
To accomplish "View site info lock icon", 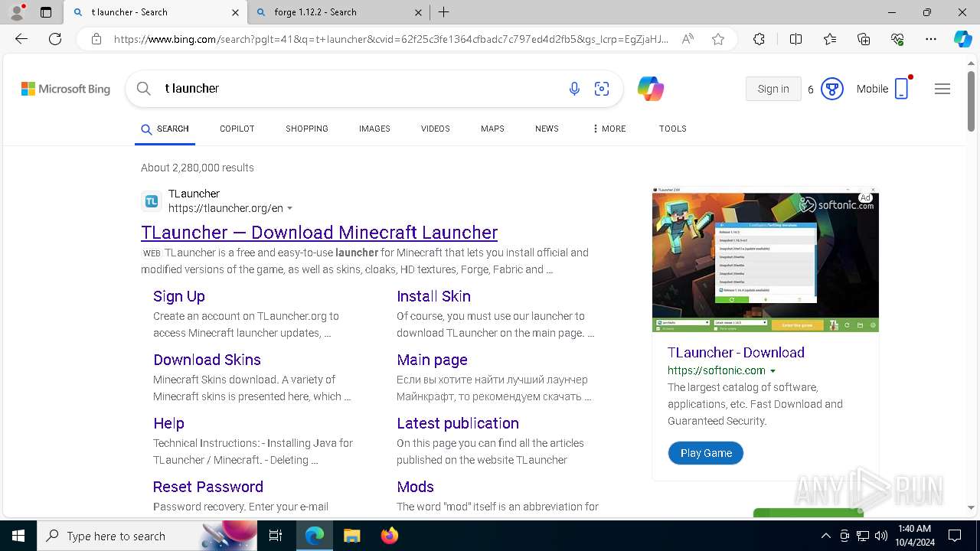I will [96, 39].
